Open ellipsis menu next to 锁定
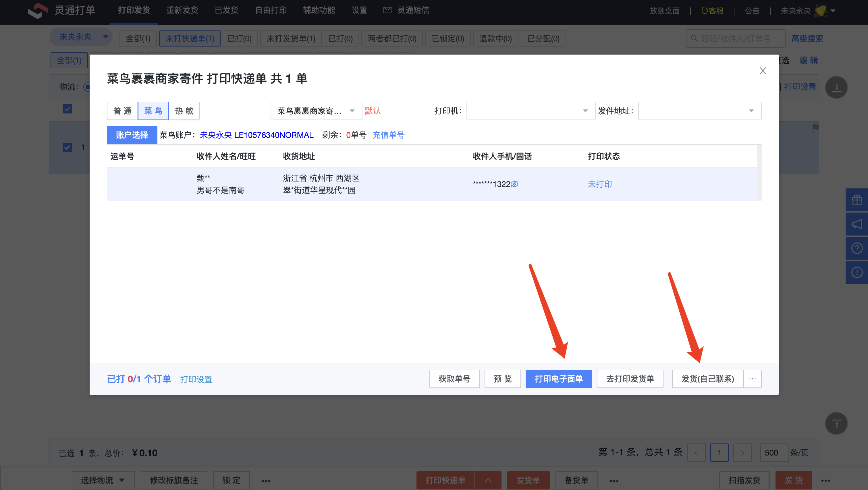 point(266,481)
